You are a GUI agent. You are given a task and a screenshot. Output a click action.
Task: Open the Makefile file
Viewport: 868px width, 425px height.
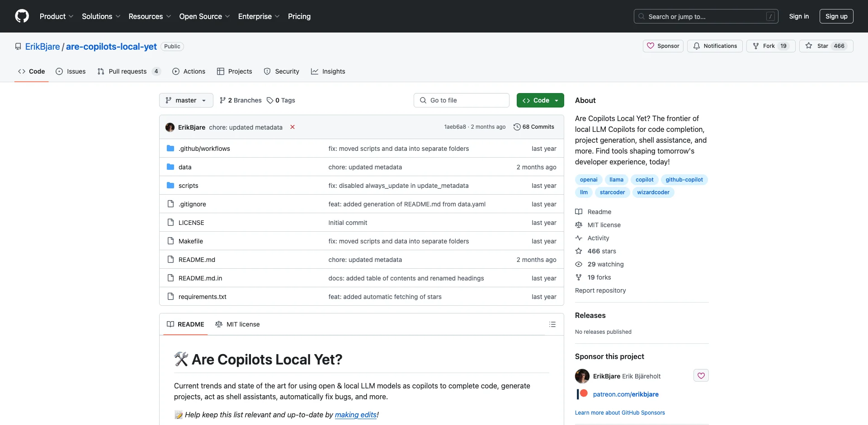point(191,241)
